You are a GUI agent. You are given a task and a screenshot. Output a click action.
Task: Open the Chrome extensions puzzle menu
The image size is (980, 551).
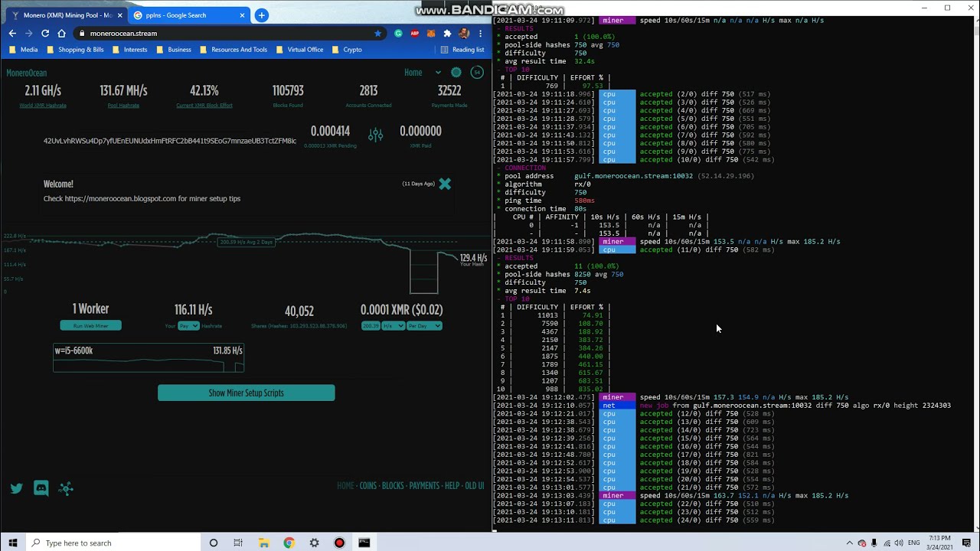click(447, 34)
